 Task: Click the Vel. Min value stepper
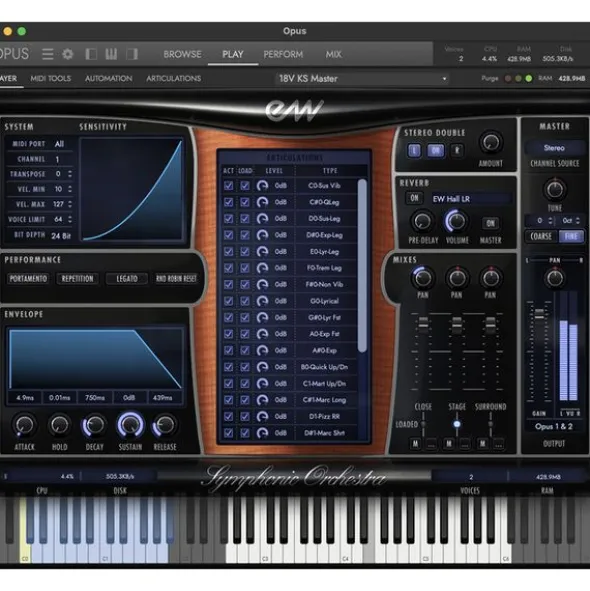point(70,189)
